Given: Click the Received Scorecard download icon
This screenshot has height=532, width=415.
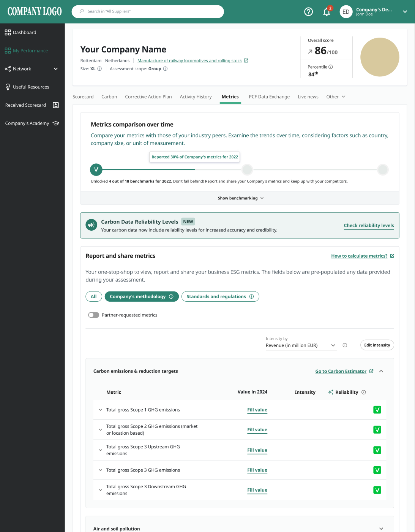Looking at the screenshot, I should click(x=56, y=105).
